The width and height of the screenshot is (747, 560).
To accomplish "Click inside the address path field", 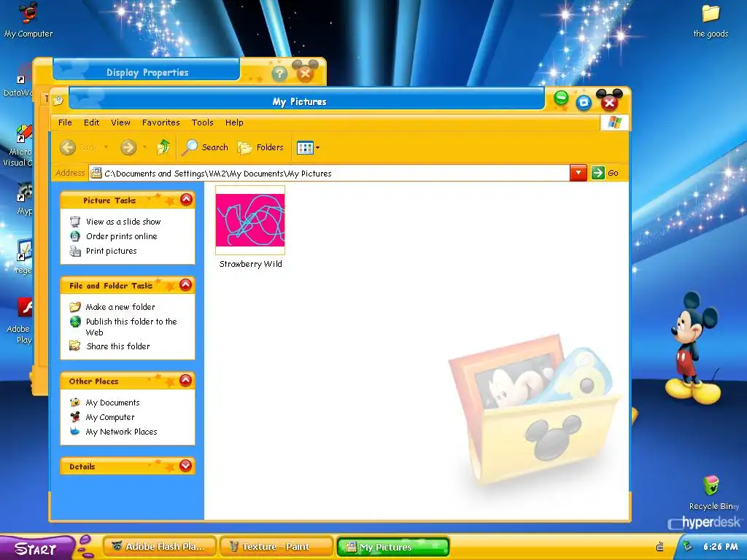I will [329, 174].
